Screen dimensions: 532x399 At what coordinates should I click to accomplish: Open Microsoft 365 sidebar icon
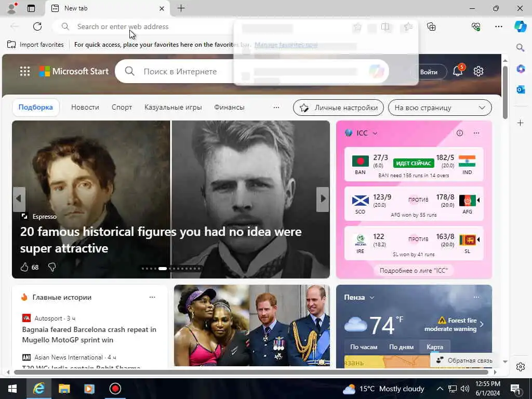[521, 69]
